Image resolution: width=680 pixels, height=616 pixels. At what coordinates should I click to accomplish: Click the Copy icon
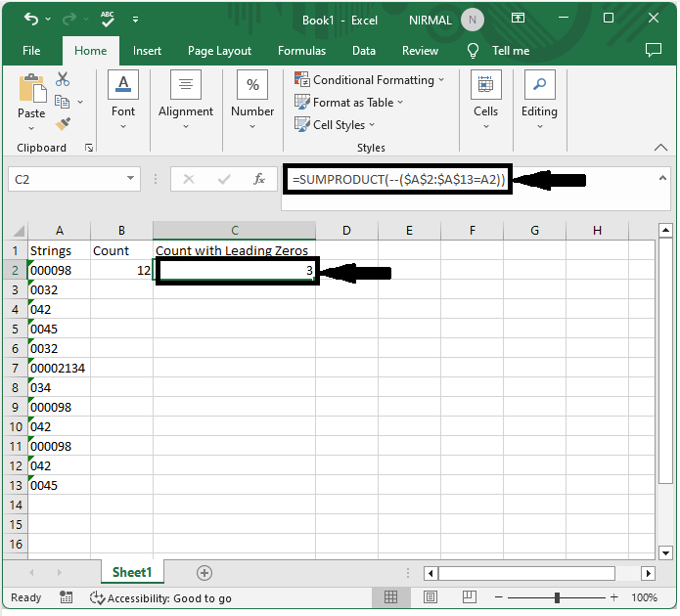point(62,102)
